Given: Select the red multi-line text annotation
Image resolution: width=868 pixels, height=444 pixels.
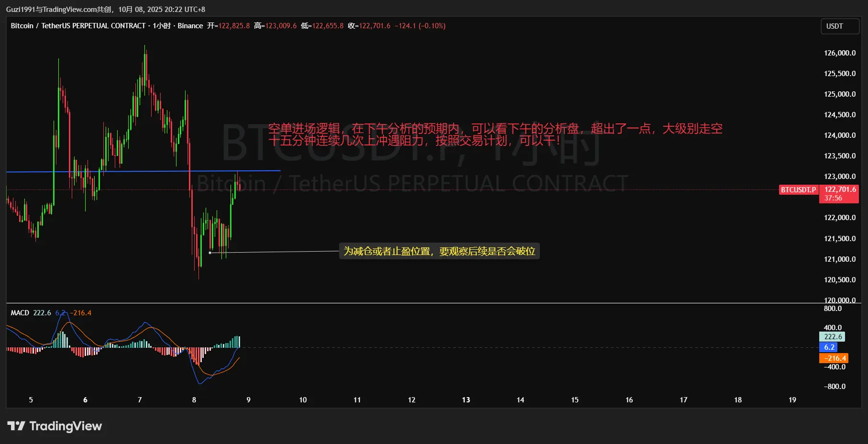Looking at the screenshot, I should 495,134.
